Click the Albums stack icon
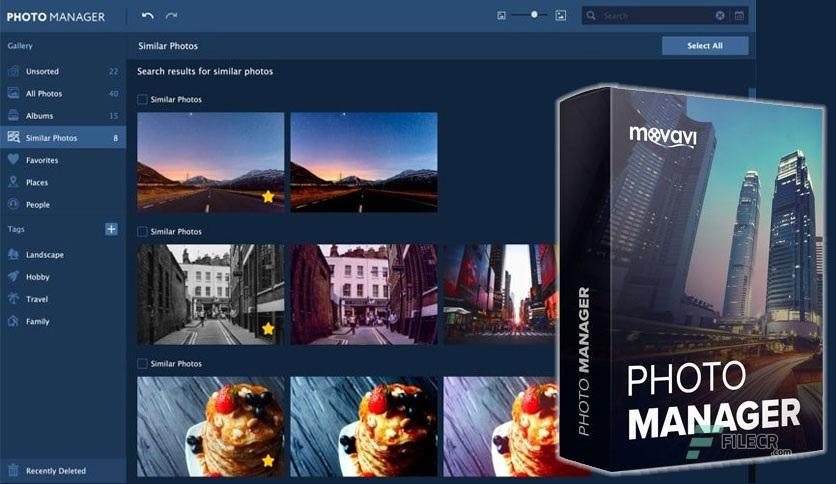 coord(13,115)
